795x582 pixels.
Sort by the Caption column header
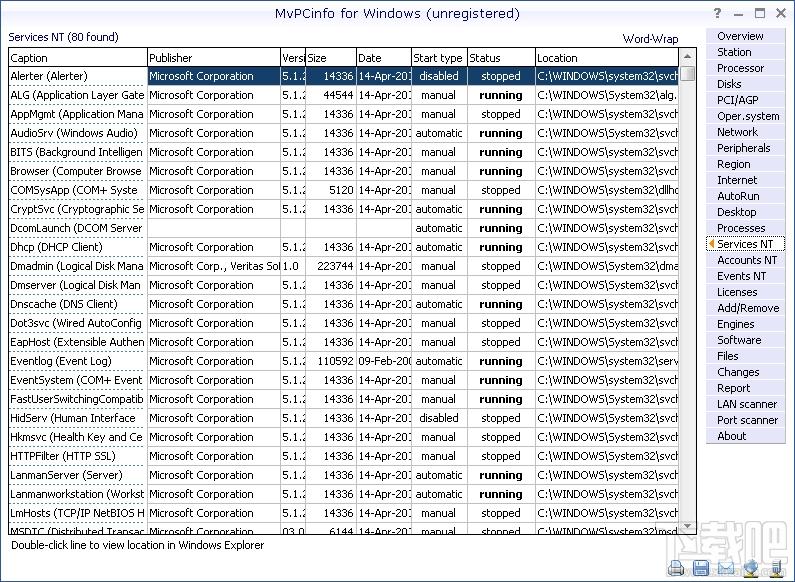click(78, 58)
